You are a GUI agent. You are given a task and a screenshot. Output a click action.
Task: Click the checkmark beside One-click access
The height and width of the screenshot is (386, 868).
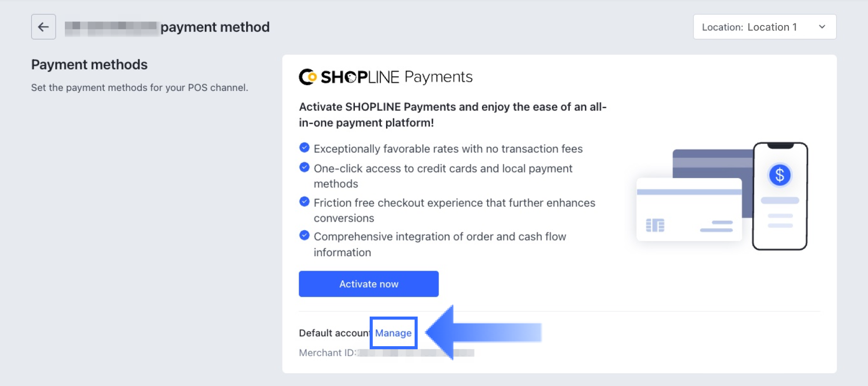[304, 167]
